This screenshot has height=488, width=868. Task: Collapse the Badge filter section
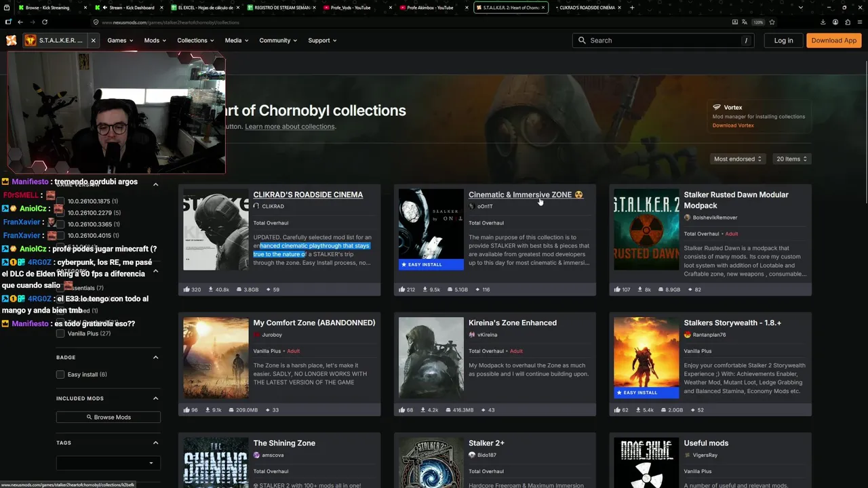click(x=155, y=357)
